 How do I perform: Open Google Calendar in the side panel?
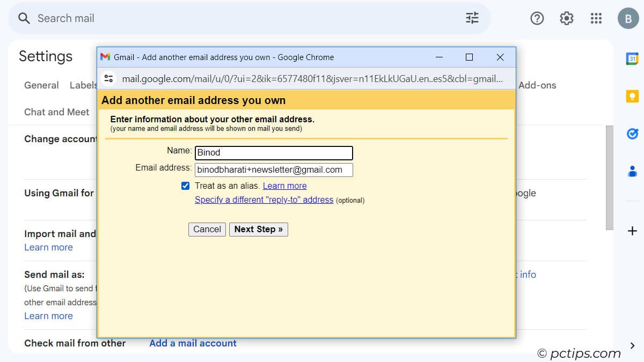[632, 58]
